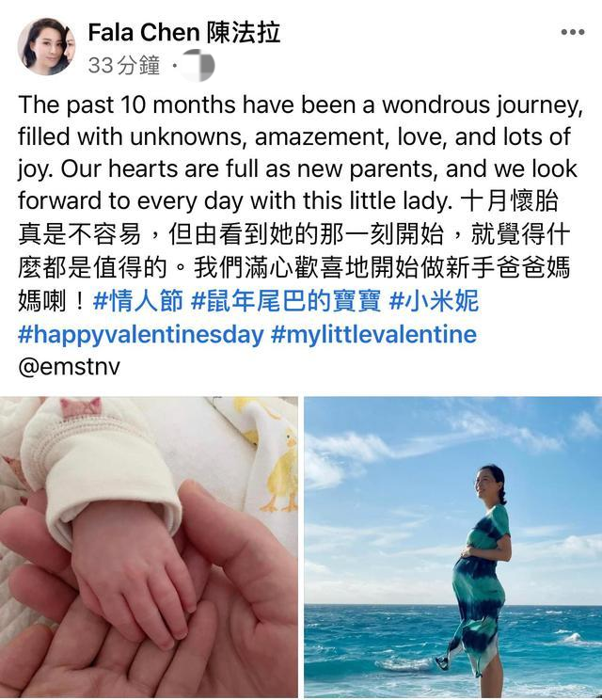Click Fala Chen's profile picture

[46, 46]
